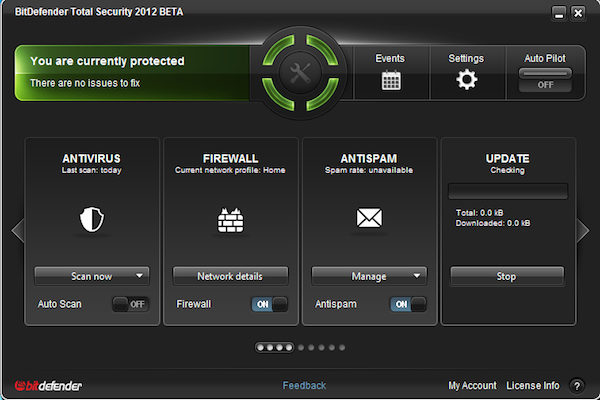The width and height of the screenshot is (600, 400).
Task: Turn off the Antispam switch
Action: pos(408,304)
